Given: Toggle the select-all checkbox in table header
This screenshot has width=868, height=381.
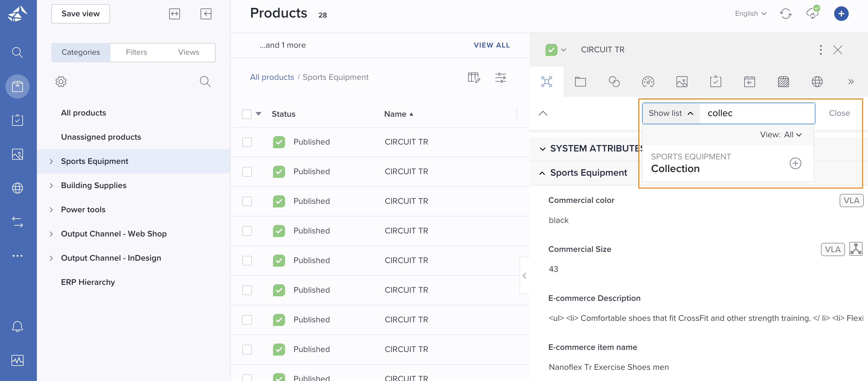Looking at the screenshot, I should click(247, 114).
